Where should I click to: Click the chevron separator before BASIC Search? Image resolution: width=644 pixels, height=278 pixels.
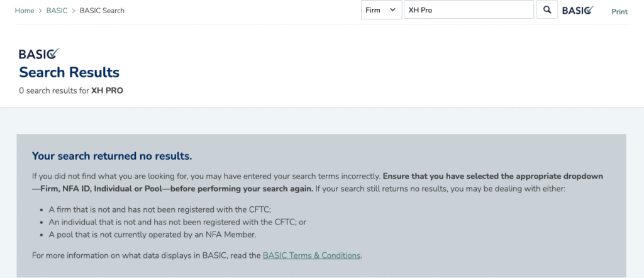point(73,11)
